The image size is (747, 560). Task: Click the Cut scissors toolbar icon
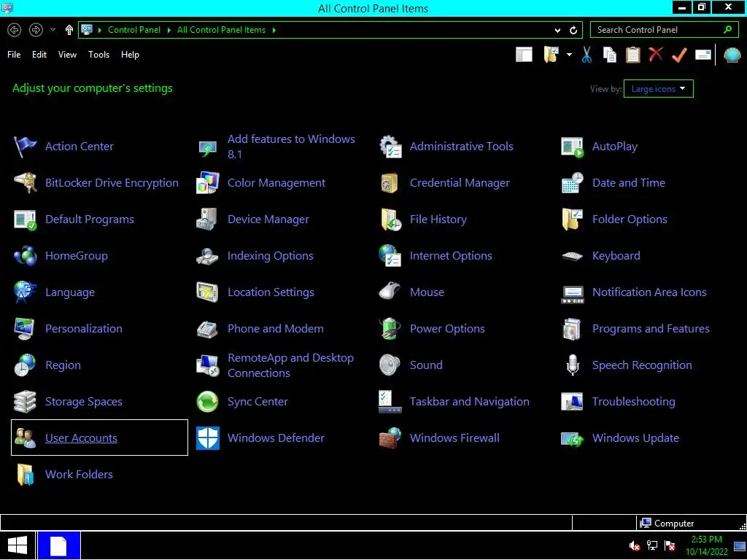(587, 55)
